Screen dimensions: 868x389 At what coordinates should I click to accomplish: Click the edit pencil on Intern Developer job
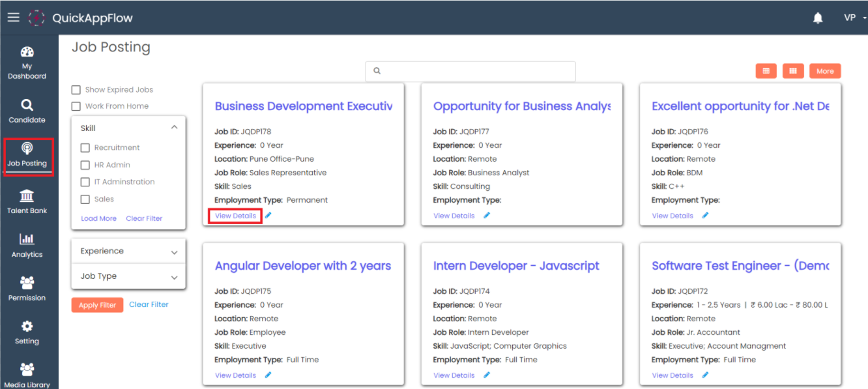[487, 375]
